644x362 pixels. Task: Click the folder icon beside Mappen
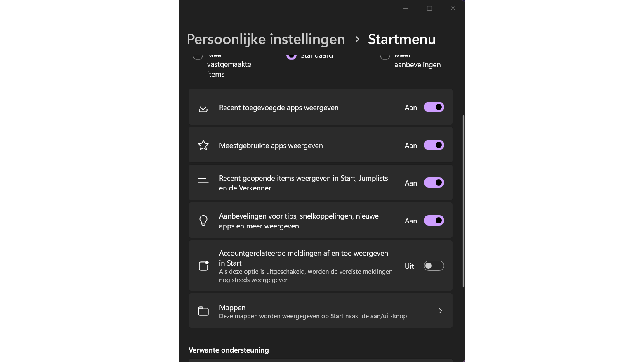[x=203, y=311]
